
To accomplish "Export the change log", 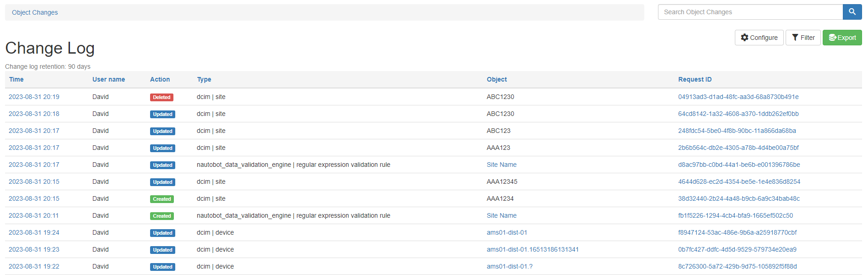I will tap(842, 38).
